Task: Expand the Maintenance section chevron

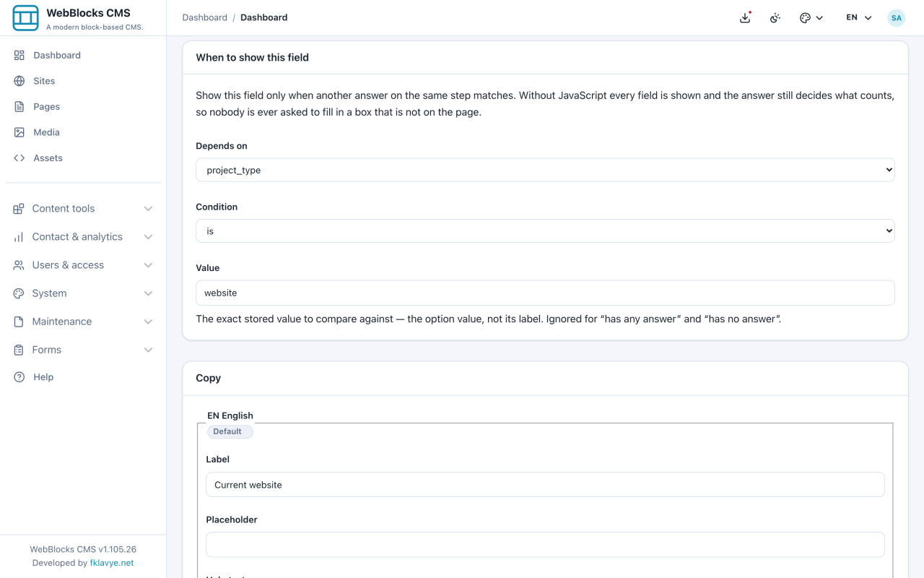Action: (148, 322)
